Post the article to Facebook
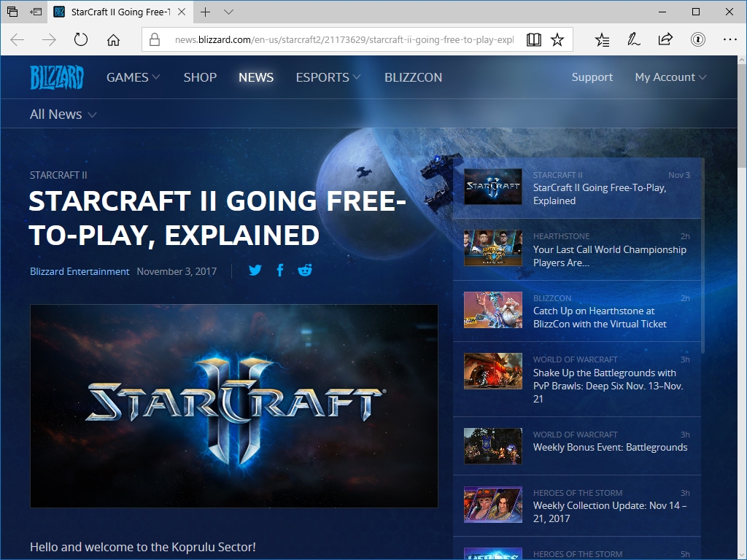Screen dimensions: 747x560 [x=279, y=270]
